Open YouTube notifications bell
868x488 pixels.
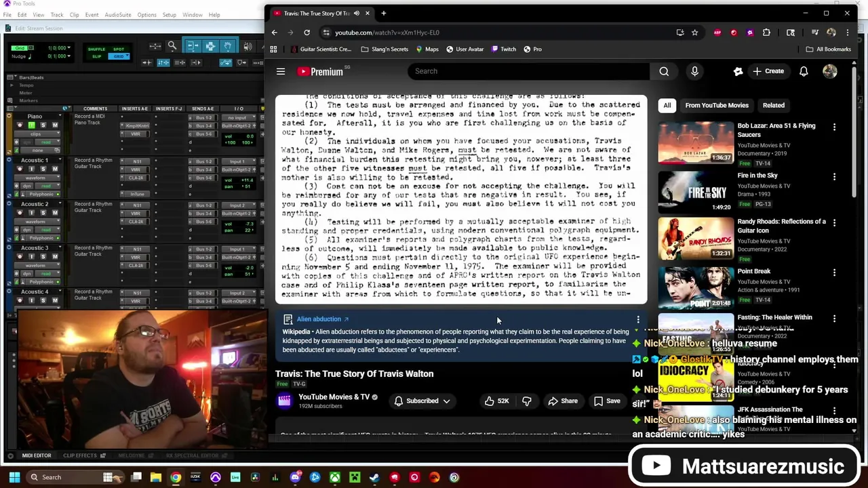(x=804, y=71)
